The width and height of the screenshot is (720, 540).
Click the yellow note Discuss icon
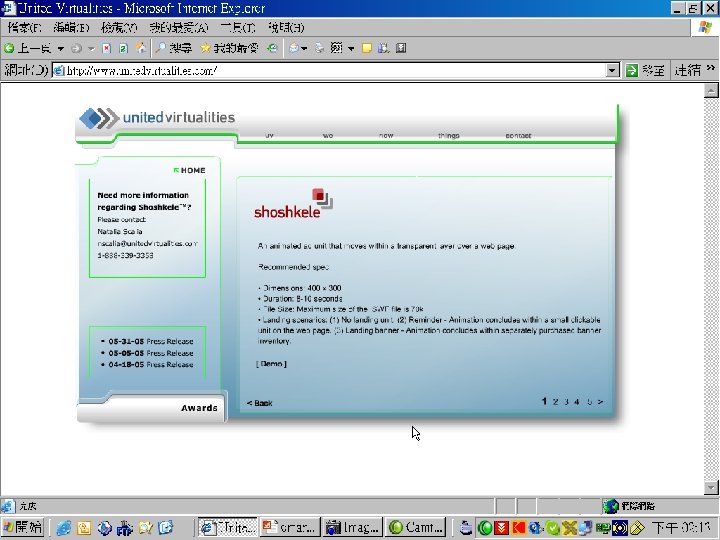366,48
